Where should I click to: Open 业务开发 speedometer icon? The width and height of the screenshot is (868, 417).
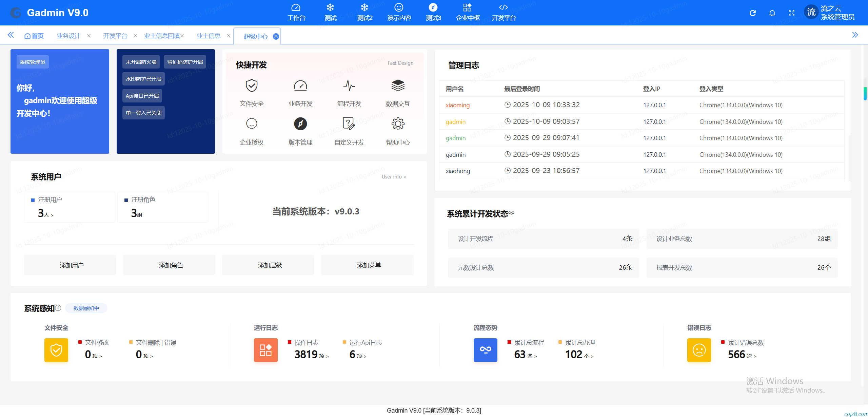point(300,86)
